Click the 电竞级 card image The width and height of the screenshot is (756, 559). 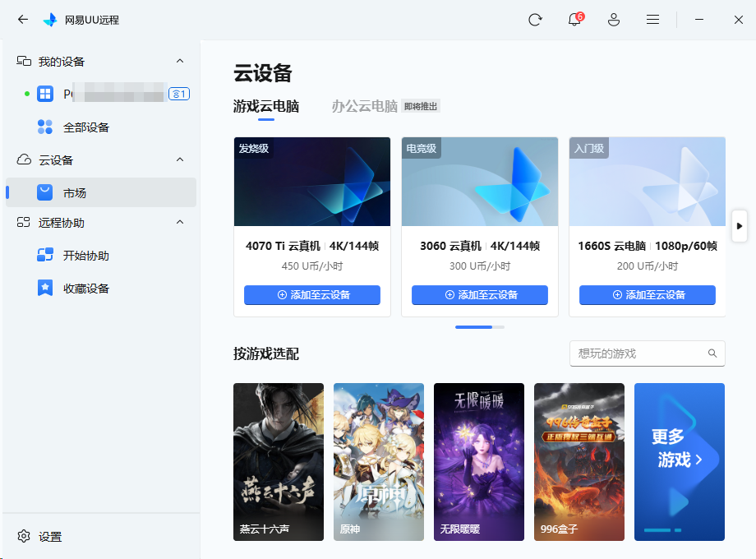[x=480, y=182]
